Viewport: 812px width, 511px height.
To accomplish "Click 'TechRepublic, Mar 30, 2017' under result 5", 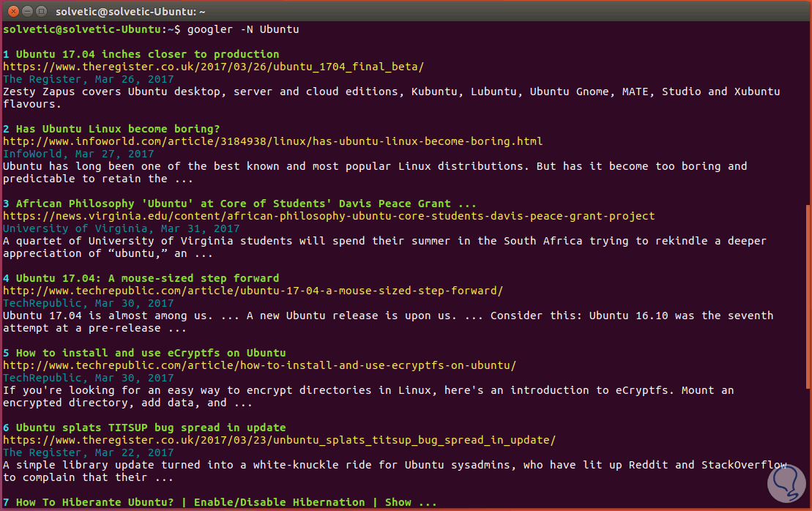I will 88,378.
